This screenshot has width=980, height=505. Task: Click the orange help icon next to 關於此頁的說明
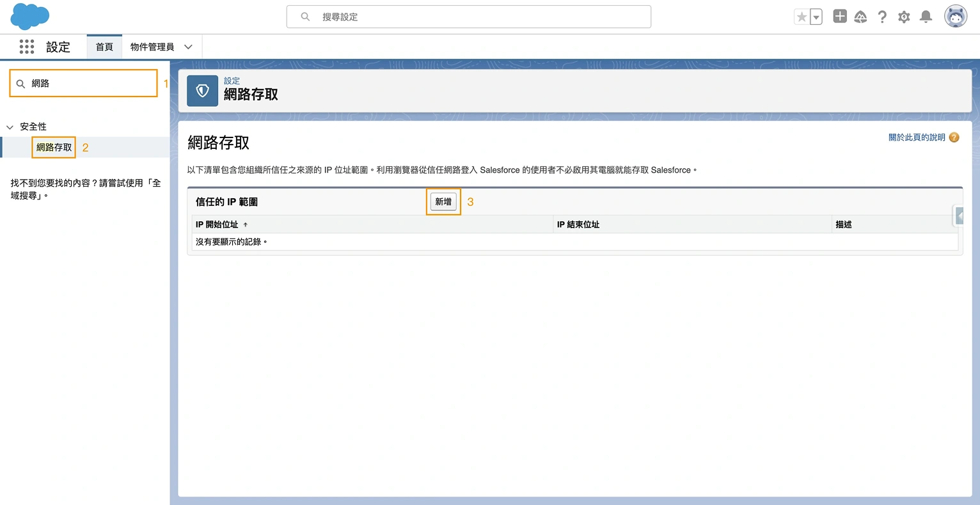pyautogui.click(x=954, y=137)
